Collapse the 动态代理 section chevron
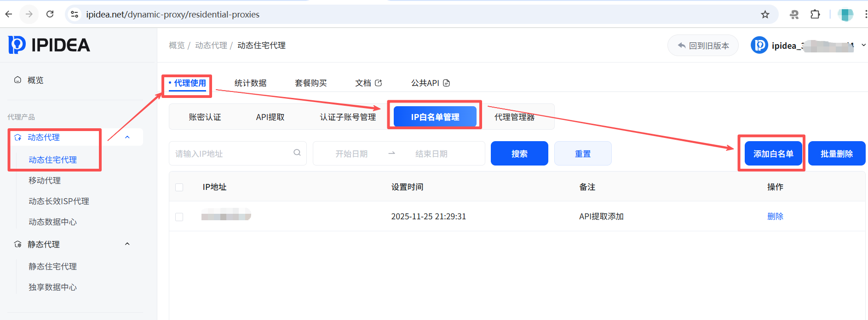The height and width of the screenshot is (320, 868). pos(127,137)
